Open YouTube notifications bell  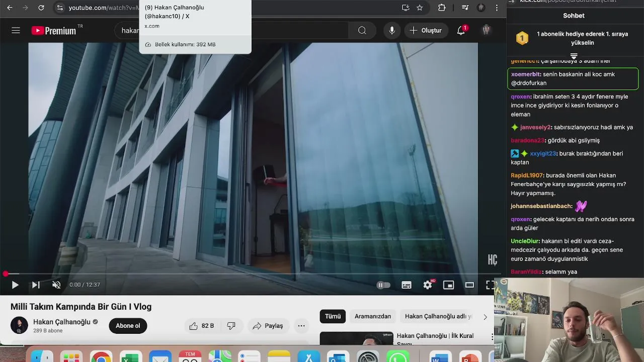click(461, 31)
